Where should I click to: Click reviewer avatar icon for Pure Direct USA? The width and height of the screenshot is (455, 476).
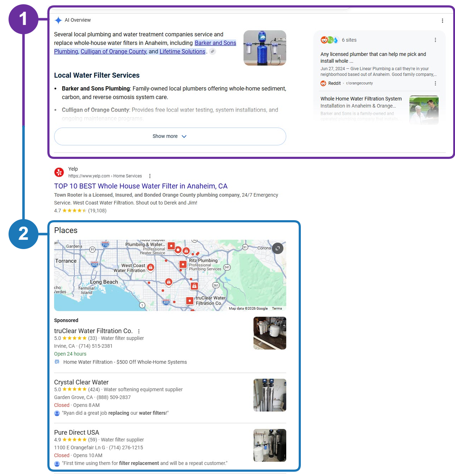click(57, 464)
